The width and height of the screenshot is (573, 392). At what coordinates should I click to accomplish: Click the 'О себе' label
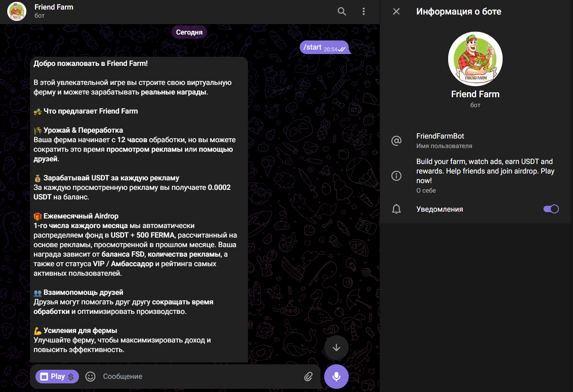pyautogui.click(x=426, y=191)
